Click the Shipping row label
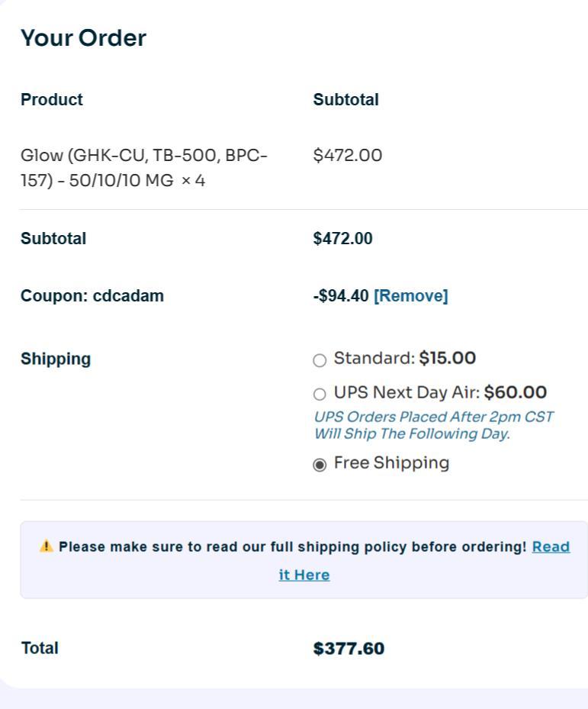This screenshot has height=709, width=588. [55, 359]
